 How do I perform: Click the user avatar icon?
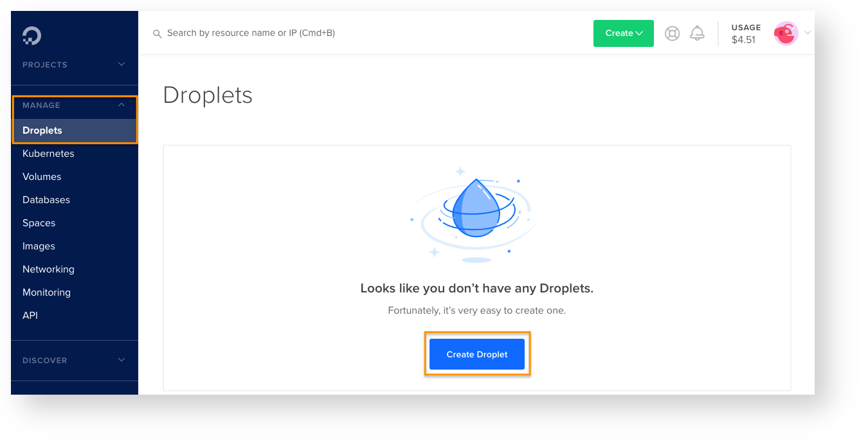pos(786,33)
